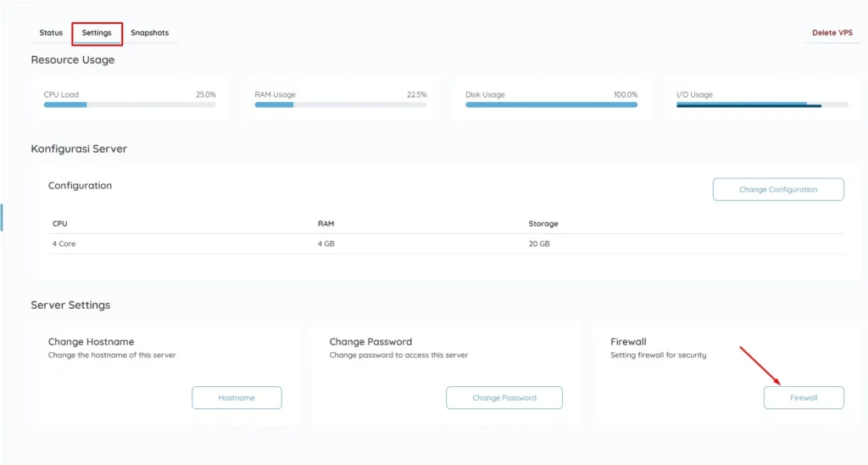Screen dimensions: 868x465
Task: Click the RAM Usage progress bar
Action: coord(340,105)
